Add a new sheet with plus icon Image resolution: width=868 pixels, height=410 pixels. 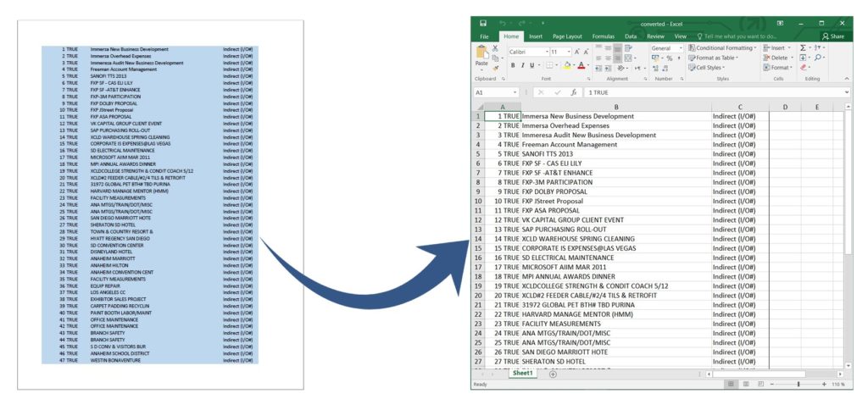(x=553, y=374)
